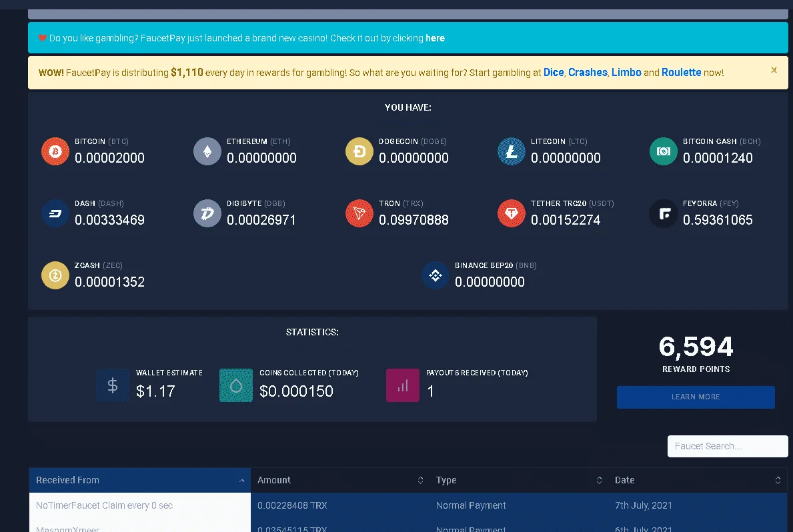Open the Crashes game link
Viewport: 793px width, 532px height.
[x=588, y=72]
